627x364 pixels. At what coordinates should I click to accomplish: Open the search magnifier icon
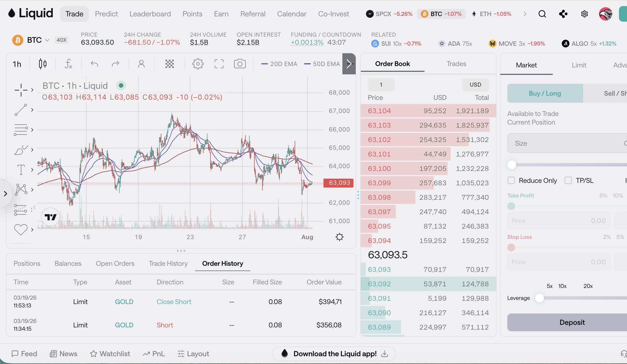(x=542, y=14)
